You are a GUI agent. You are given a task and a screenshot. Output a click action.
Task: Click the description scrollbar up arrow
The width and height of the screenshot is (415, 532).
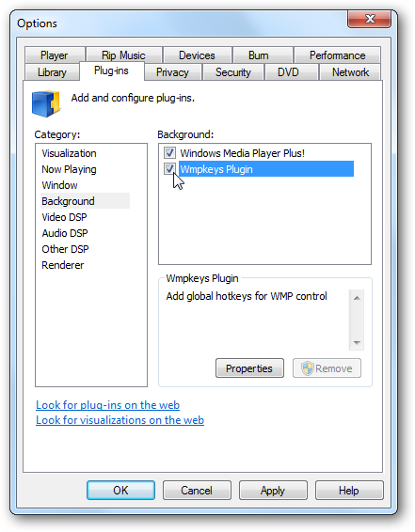(357, 298)
